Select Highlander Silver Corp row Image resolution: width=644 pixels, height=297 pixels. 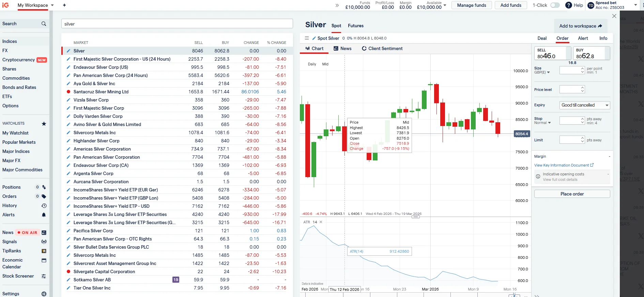tap(177, 141)
